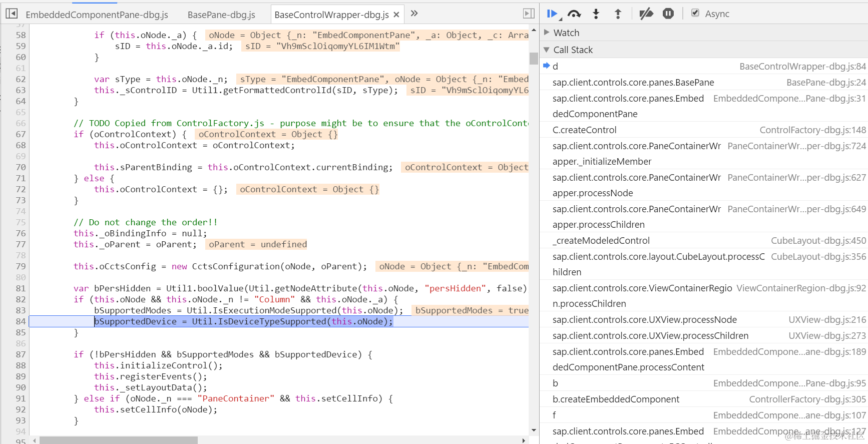Viewport: 868px width, 444px height.
Task: Select stack frame f
Action: click(704, 415)
